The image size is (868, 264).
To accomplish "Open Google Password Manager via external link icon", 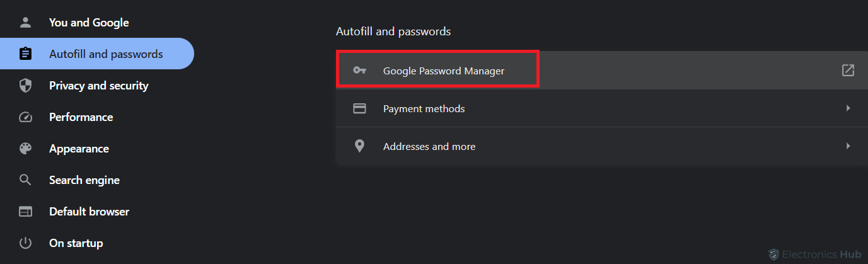I will [x=848, y=71].
